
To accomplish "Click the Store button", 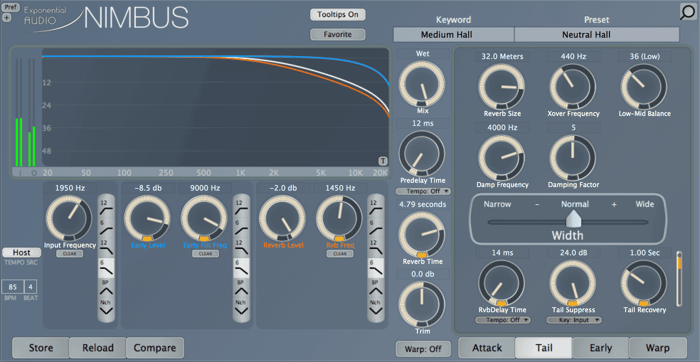I will click(41, 348).
